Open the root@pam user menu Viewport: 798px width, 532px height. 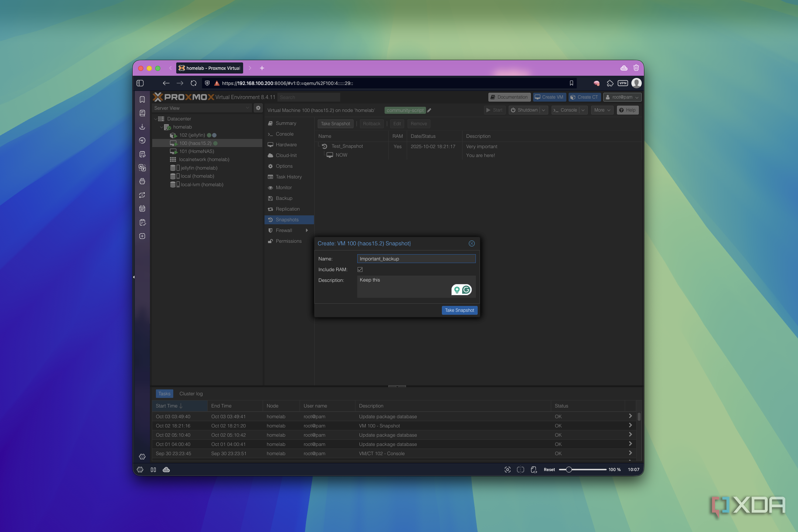click(622, 97)
